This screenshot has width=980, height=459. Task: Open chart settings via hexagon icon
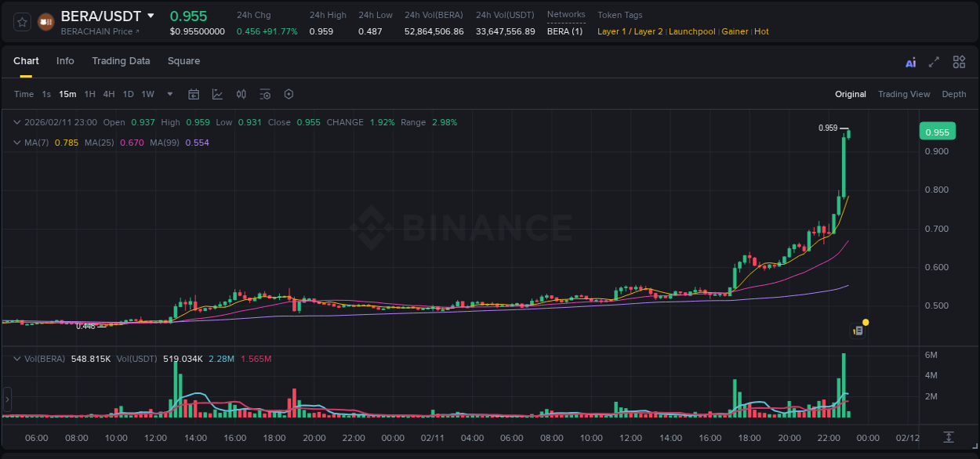click(289, 94)
